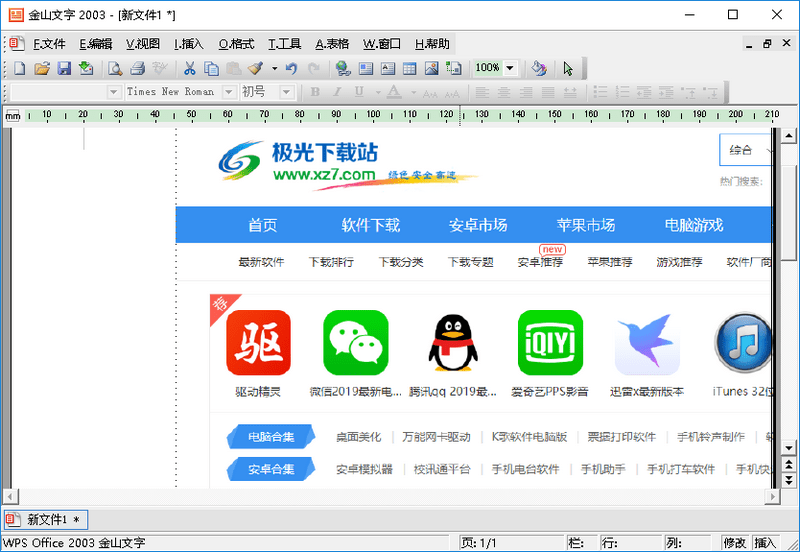
Task: Click the 首页 navigation link
Action: click(263, 225)
